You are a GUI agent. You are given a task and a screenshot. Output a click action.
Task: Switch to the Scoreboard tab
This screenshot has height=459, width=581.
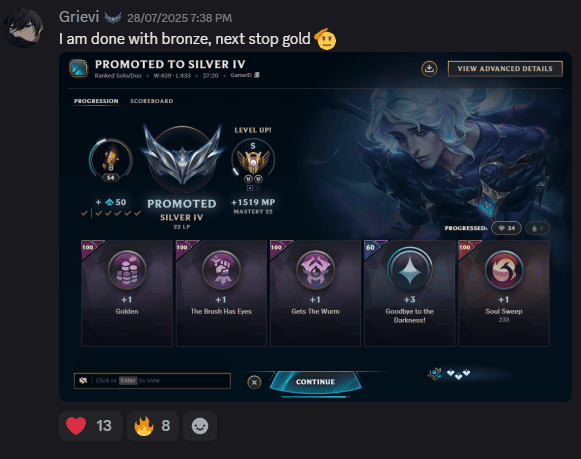(x=152, y=101)
